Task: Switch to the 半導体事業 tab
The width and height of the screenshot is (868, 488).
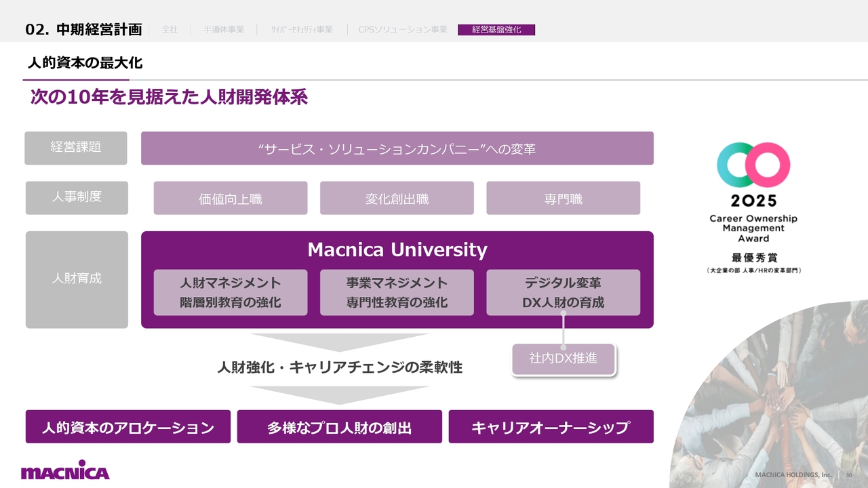Action: tap(223, 30)
